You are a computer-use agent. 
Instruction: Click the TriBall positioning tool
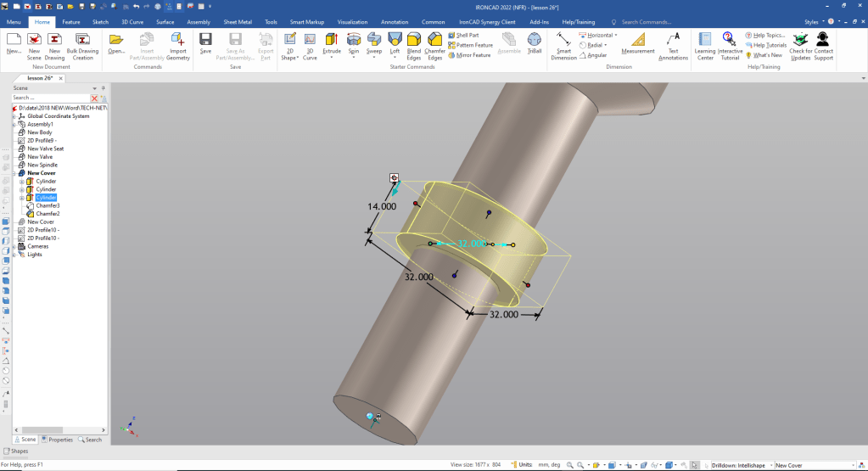click(535, 43)
